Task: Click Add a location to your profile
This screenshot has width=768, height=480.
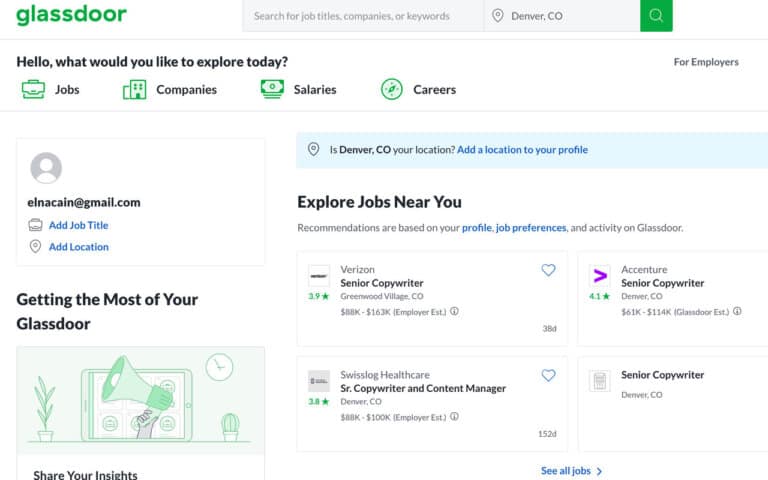Action: pos(522,150)
